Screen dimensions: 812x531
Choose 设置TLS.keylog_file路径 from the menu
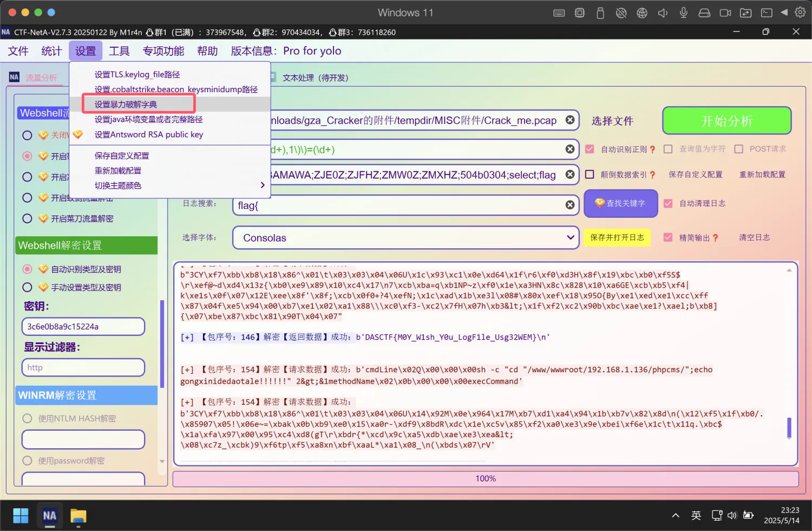pos(171,74)
